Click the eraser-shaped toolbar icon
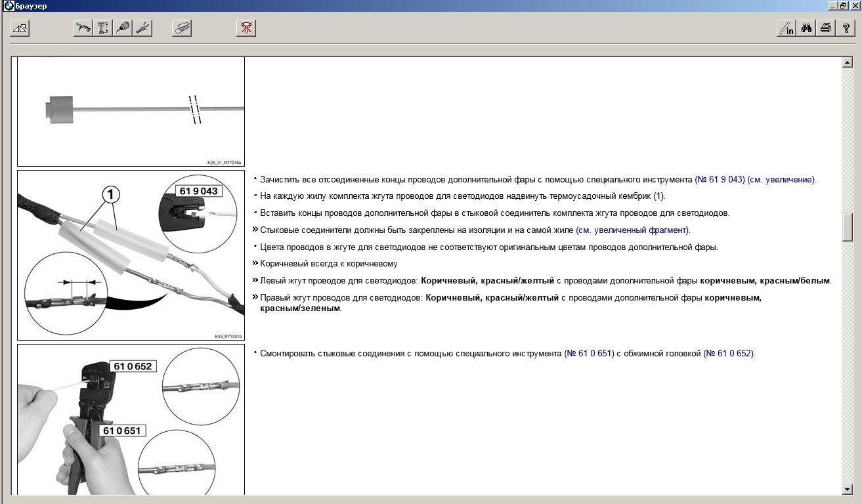Viewport: 862px width, 504px height. click(182, 28)
